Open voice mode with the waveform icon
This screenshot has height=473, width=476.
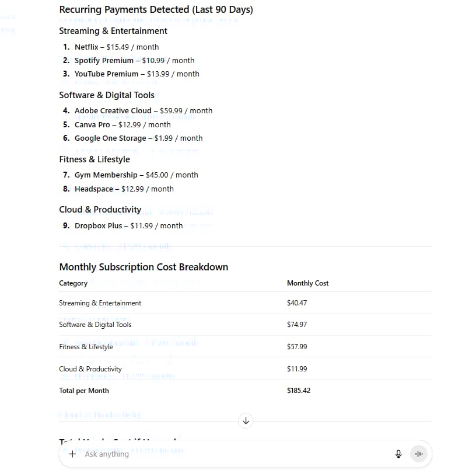(419, 454)
